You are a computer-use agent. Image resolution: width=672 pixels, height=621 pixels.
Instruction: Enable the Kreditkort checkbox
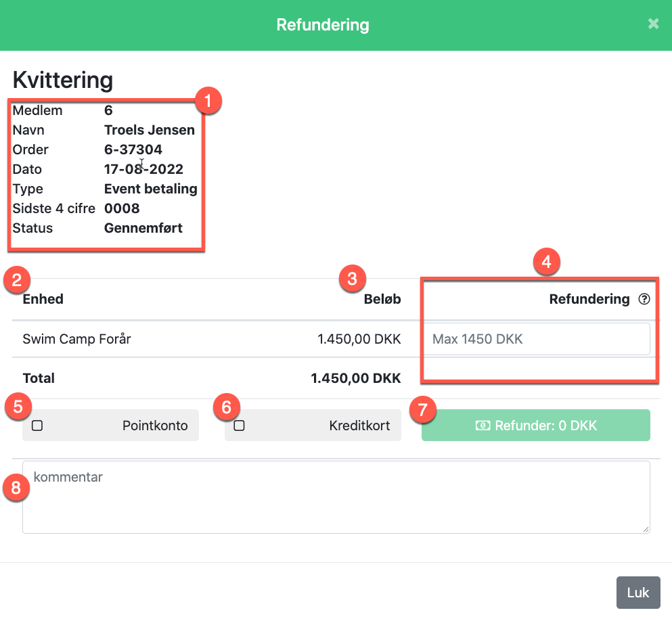[x=239, y=425]
